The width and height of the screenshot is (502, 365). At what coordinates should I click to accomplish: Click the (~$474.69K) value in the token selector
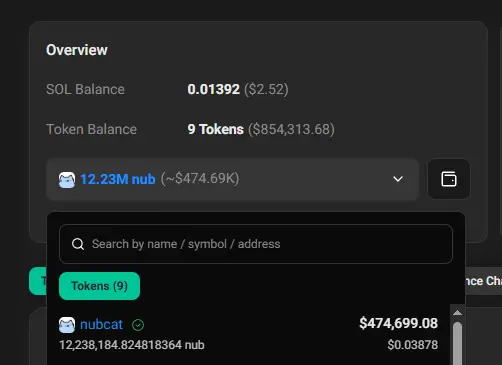pyautogui.click(x=200, y=179)
